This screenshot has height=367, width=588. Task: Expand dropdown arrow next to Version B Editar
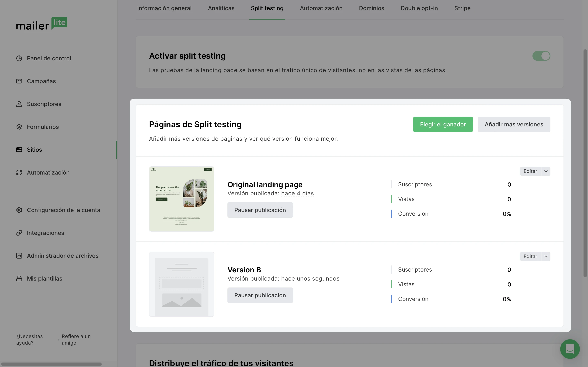click(x=546, y=256)
